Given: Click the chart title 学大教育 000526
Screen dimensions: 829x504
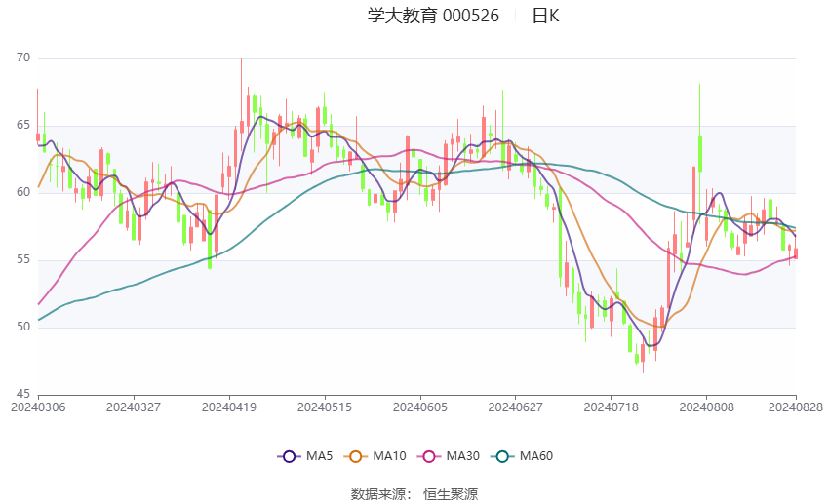Looking at the screenshot, I should click(433, 16).
